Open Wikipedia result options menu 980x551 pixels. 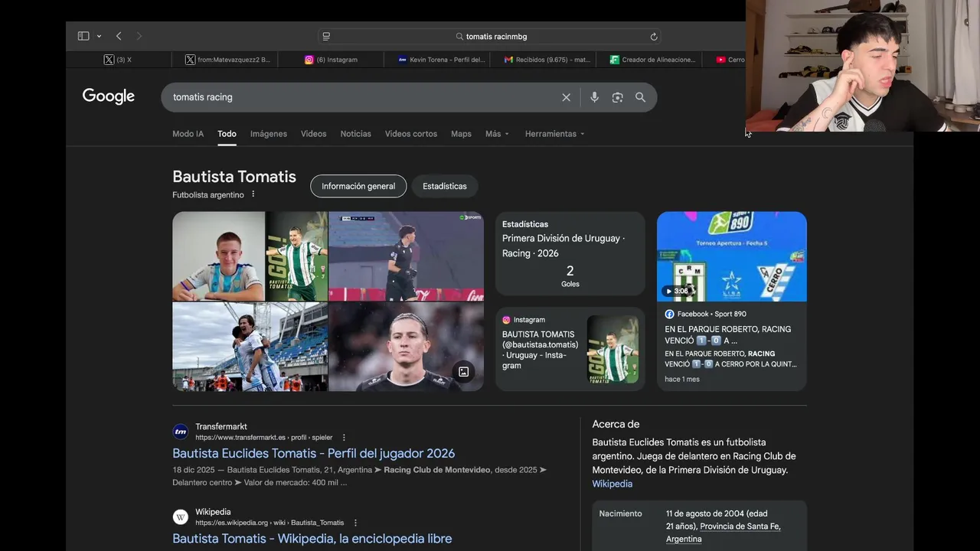coord(355,523)
